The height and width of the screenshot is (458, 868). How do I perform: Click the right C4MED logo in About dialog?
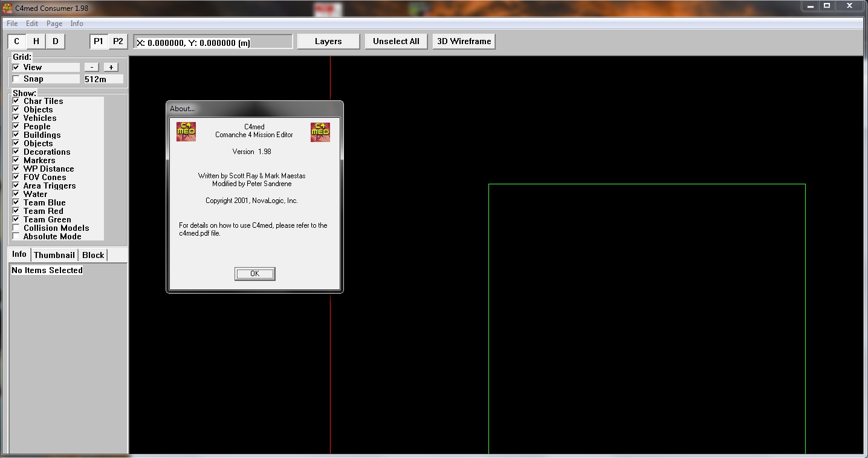tap(320, 132)
